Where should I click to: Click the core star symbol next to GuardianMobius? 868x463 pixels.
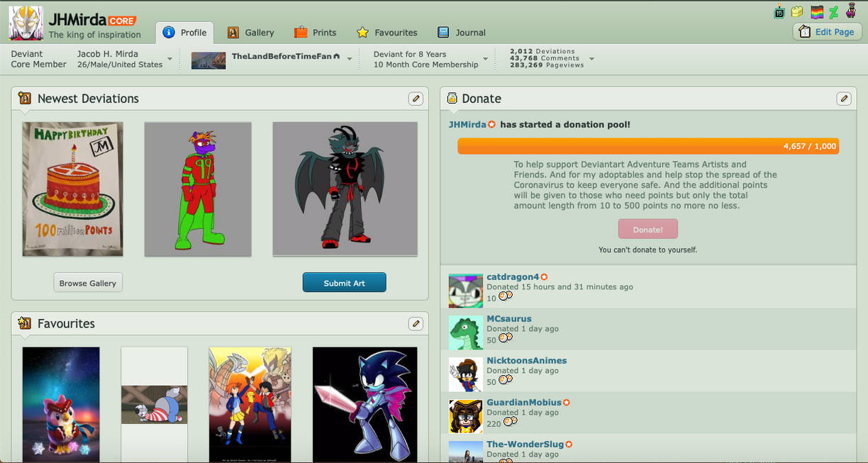(566, 403)
